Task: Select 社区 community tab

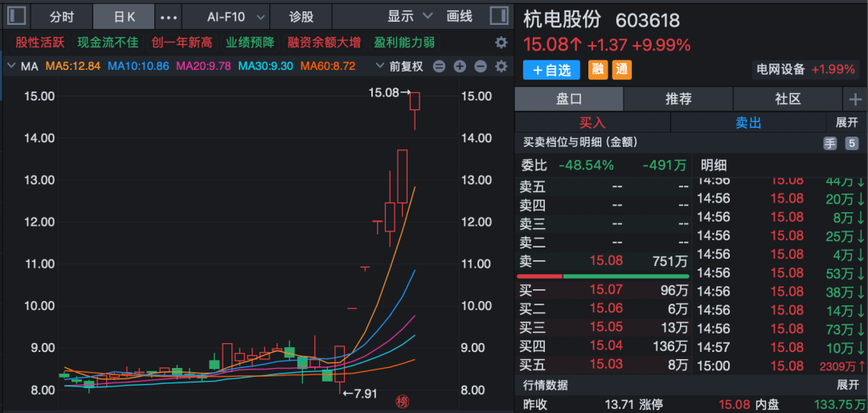Action: 788,100
